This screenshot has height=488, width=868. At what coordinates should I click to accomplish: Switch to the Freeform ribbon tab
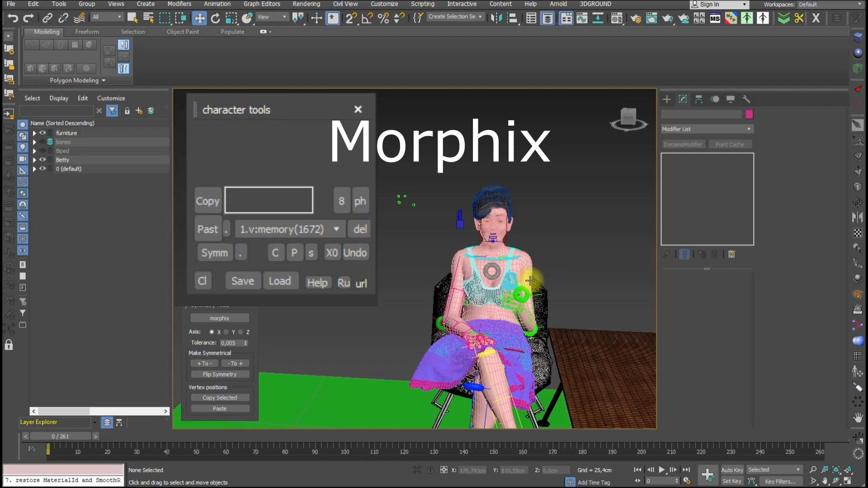pos(87,32)
